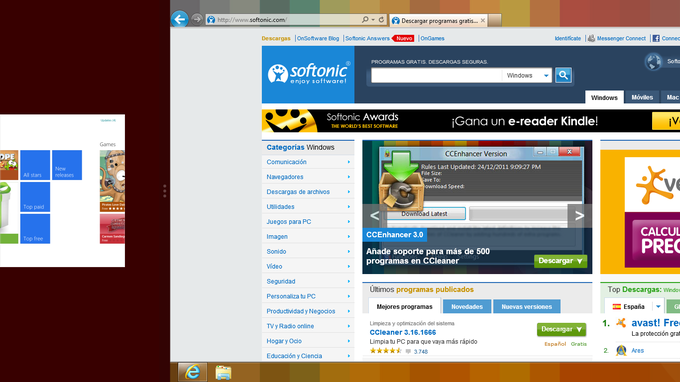Click the Softonic logo
This screenshot has height=382, width=680.
click(308, 74)
